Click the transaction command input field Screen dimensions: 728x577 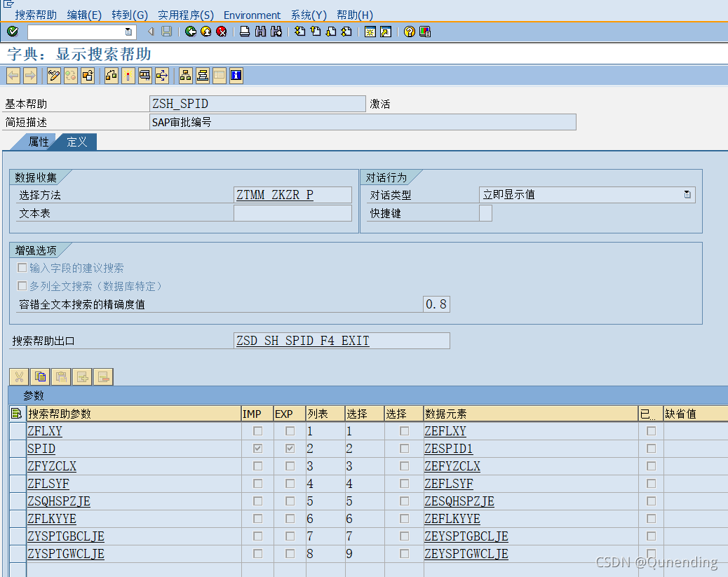[76, 32]
